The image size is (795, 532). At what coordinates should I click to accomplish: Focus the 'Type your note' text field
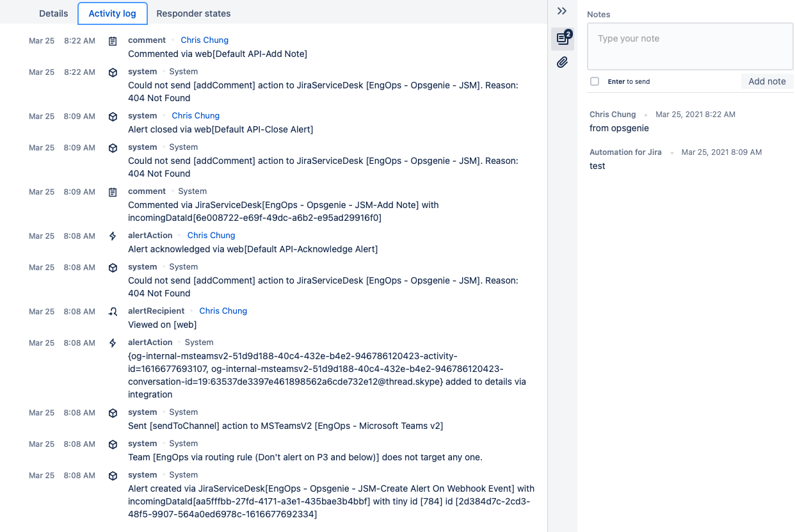[x=690, y=46]
